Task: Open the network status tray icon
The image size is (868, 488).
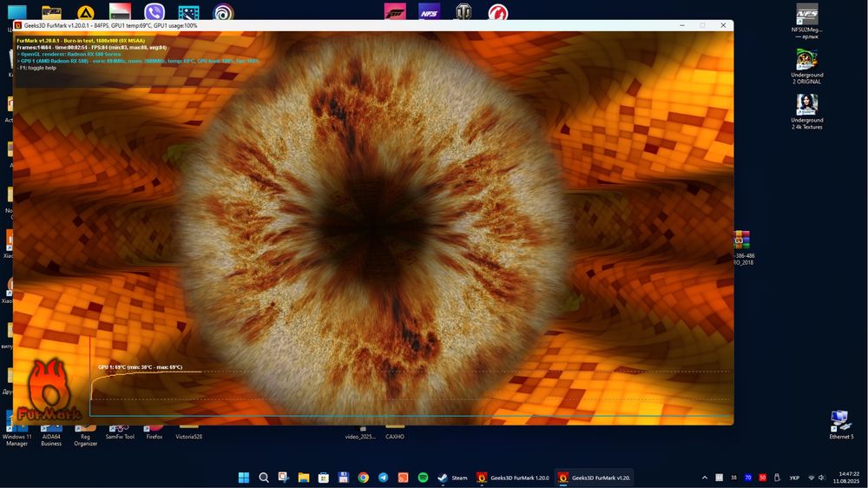Action: tap(812, 478)
